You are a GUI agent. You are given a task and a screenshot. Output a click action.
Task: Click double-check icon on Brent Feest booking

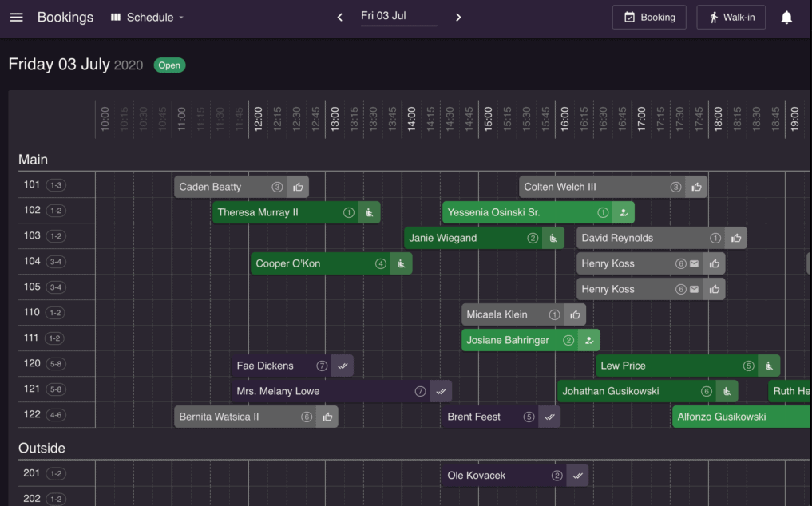(549, 417)
